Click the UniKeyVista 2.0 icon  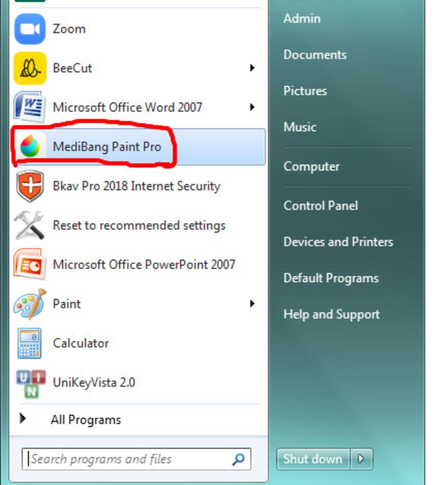coord(31,384)
